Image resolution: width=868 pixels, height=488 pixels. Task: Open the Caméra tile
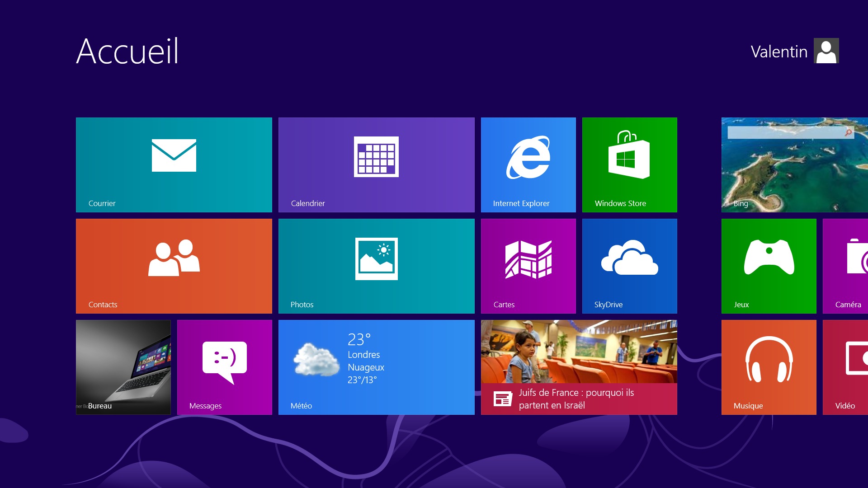(x=845, y=266)
